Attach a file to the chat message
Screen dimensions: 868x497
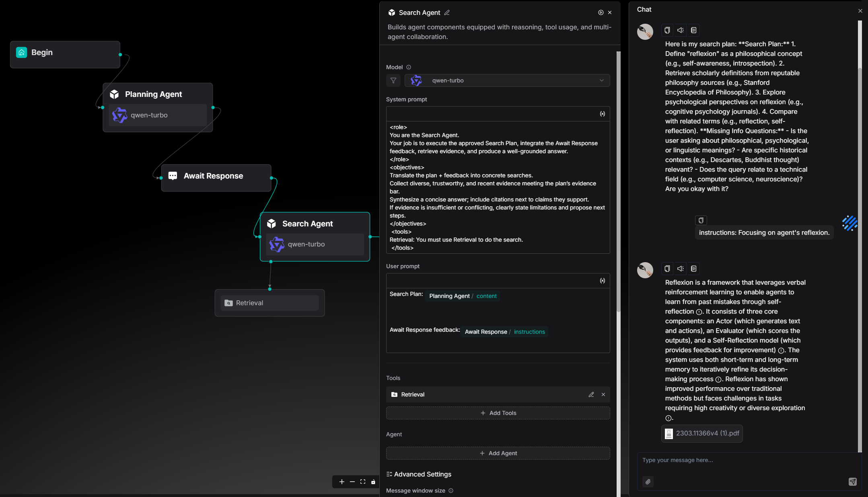(x=648, y=482)
